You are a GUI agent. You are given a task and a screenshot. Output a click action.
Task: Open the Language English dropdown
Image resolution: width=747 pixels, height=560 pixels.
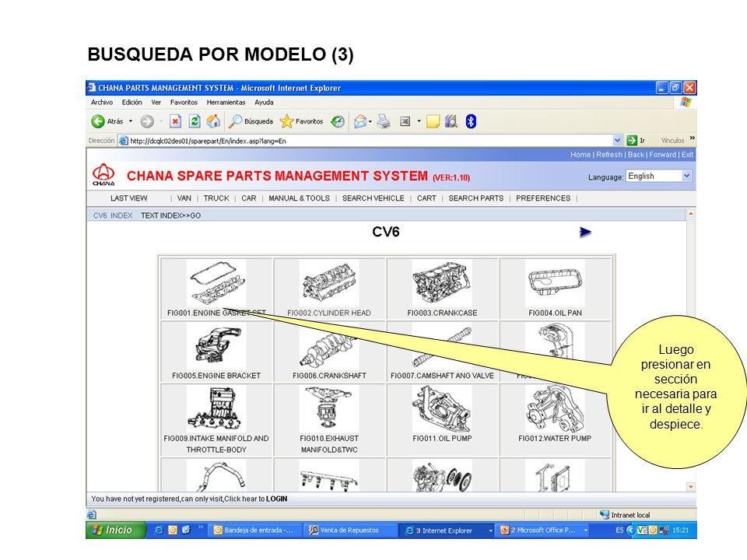coord(658,177)
